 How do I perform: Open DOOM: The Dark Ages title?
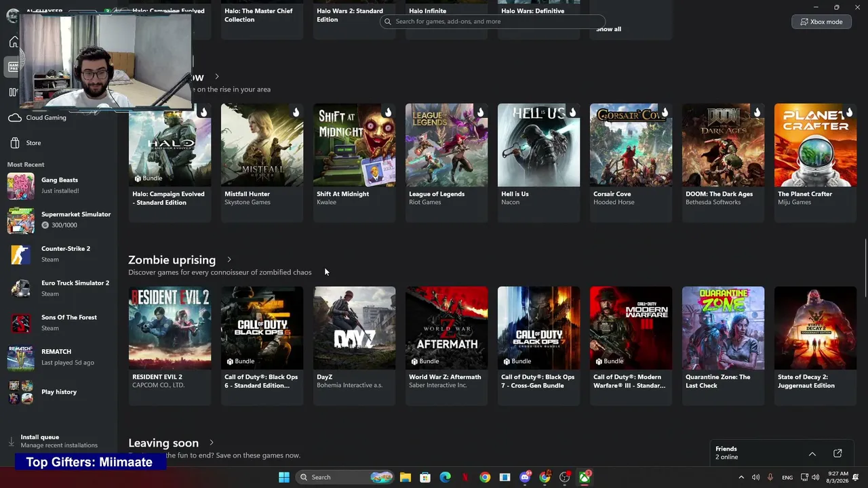(x=719, y=194)
